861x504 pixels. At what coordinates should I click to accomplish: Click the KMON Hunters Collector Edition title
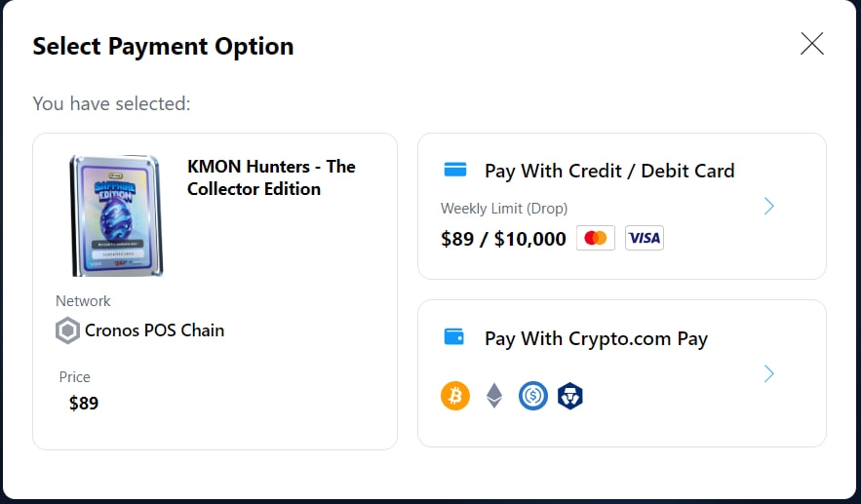[271, 177]
